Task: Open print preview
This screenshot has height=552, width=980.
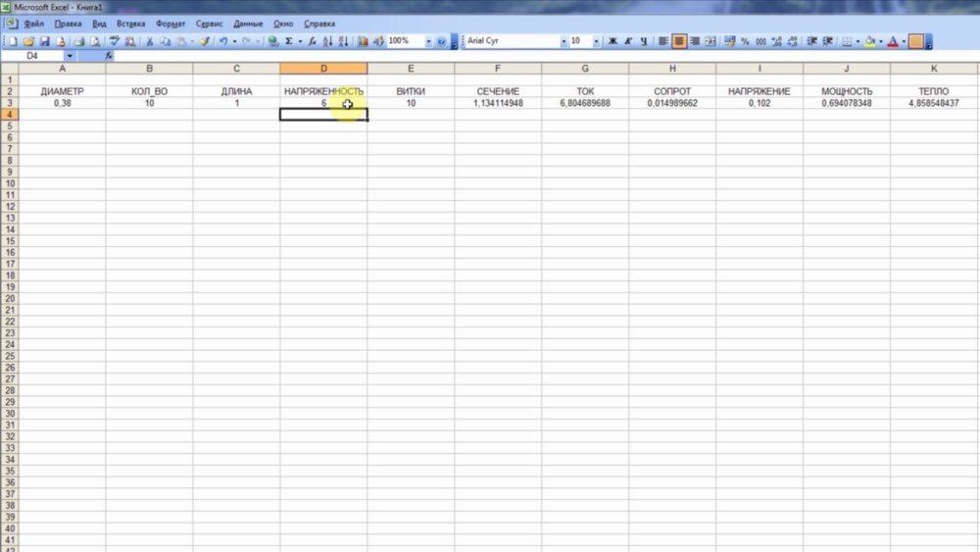Action: (95, 41)
